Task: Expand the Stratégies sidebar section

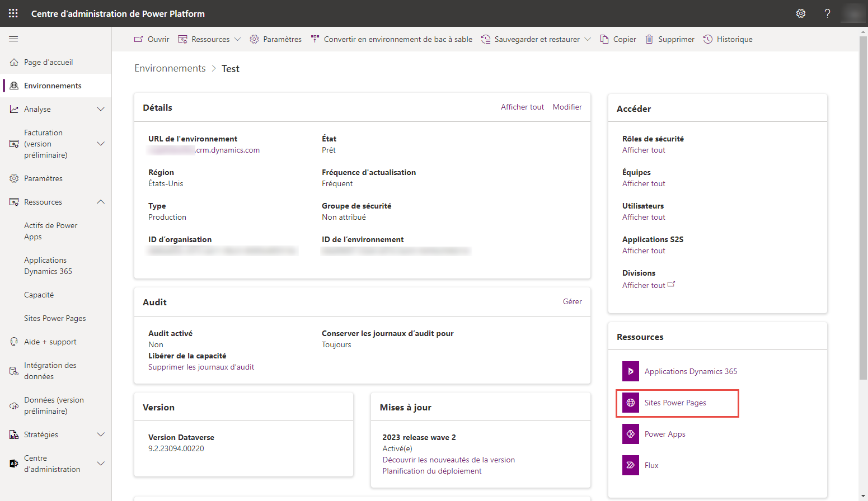Action: point(101,434)
